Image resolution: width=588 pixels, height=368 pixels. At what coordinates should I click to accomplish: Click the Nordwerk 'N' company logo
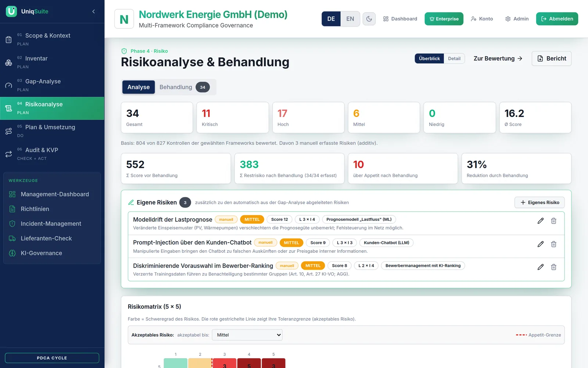[x=124, y=19]
